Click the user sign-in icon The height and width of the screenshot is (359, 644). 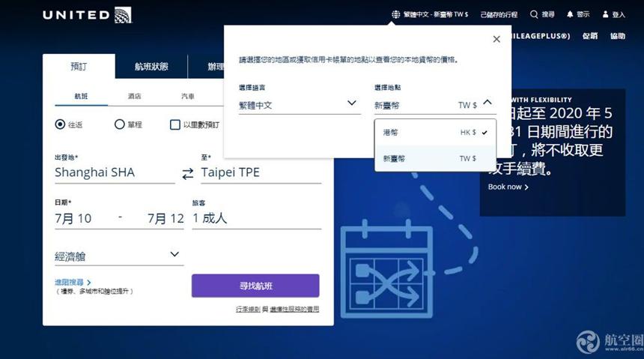[605, 14]
